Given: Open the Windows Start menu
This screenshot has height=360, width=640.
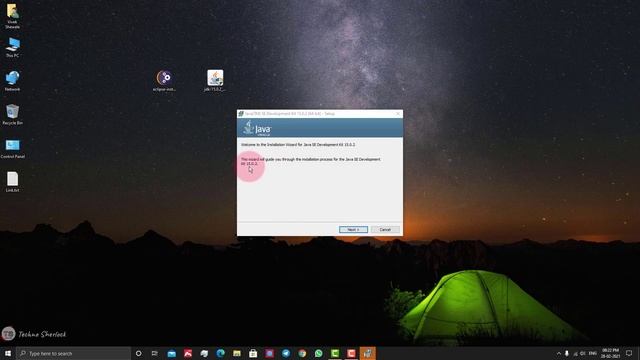Looking at the screenshot, I should [8, 353].
